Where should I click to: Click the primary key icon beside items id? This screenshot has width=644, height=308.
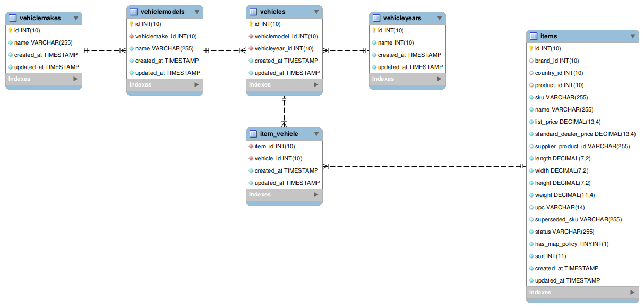tap(531, 48)
